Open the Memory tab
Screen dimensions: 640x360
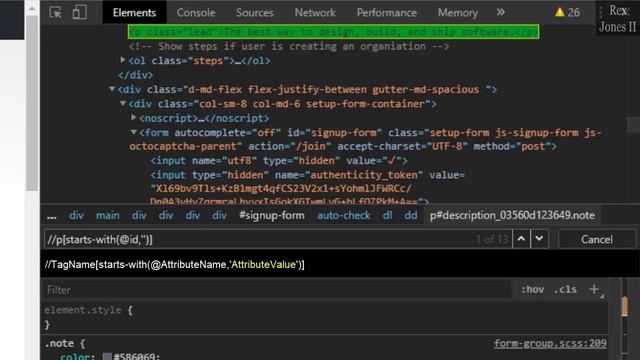tap(458, 13)
